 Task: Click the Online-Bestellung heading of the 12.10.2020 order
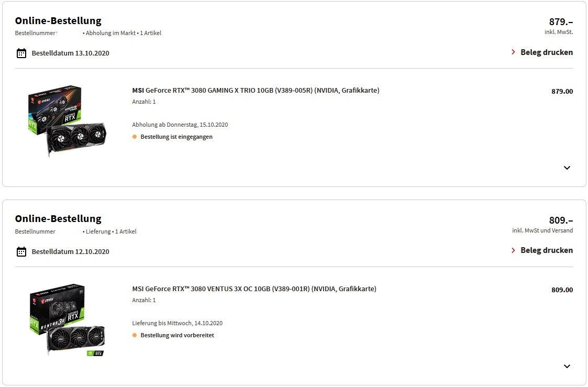[x=58, y=218]
